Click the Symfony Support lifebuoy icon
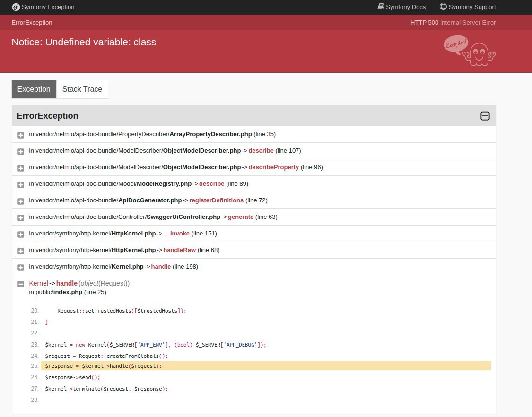This screenshot has height=417, width=532. [443, 7]
